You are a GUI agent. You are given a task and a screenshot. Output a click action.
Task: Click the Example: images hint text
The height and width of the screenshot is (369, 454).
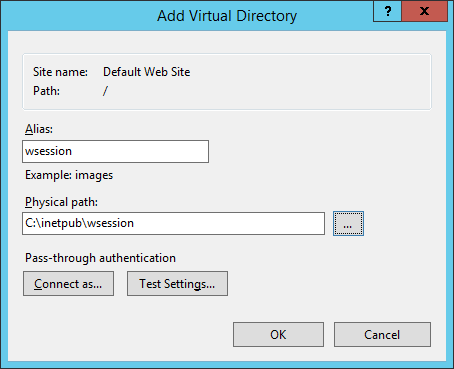pos(69,175)
